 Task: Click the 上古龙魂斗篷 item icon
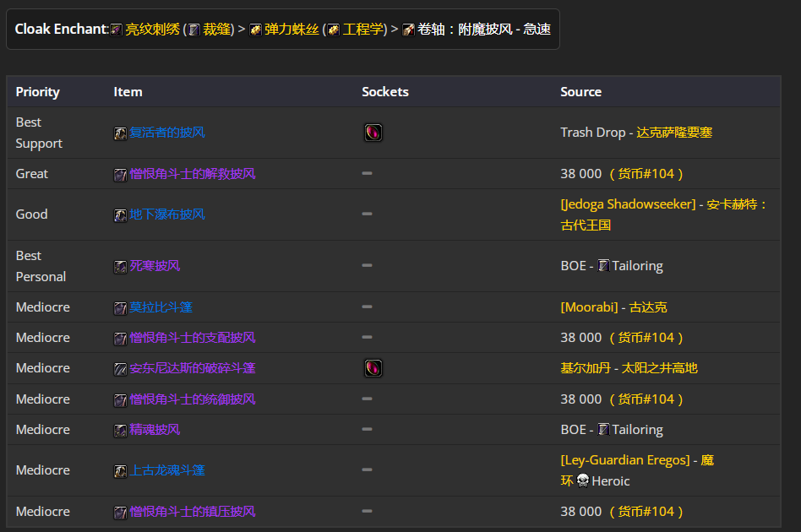click(x=120, y=471)
